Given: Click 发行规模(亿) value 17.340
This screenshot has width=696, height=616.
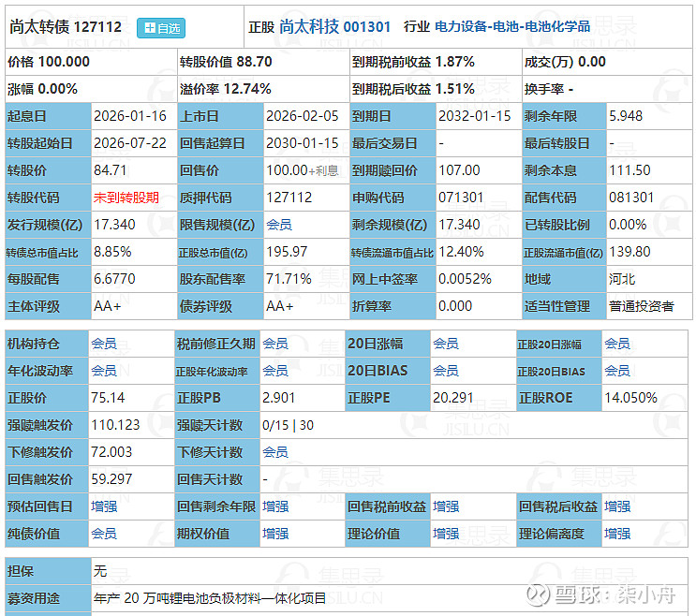Looking at the screenshot, I should pyautogui.click(x=114, y=225).
